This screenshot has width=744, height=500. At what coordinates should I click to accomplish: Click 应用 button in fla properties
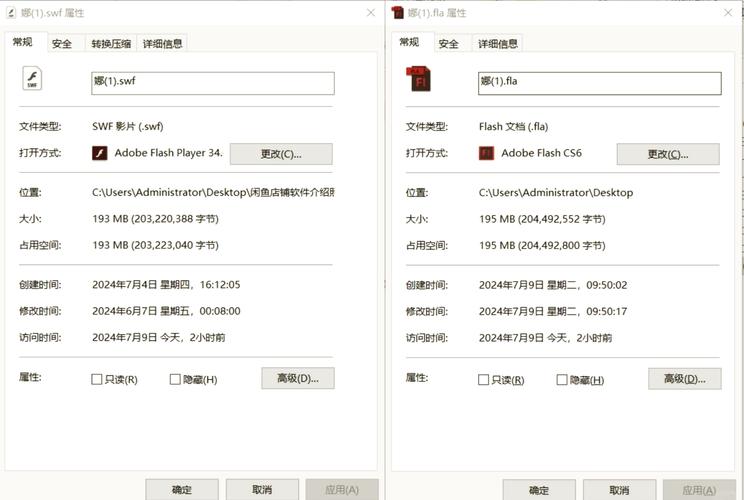click(x=699, y=490)
